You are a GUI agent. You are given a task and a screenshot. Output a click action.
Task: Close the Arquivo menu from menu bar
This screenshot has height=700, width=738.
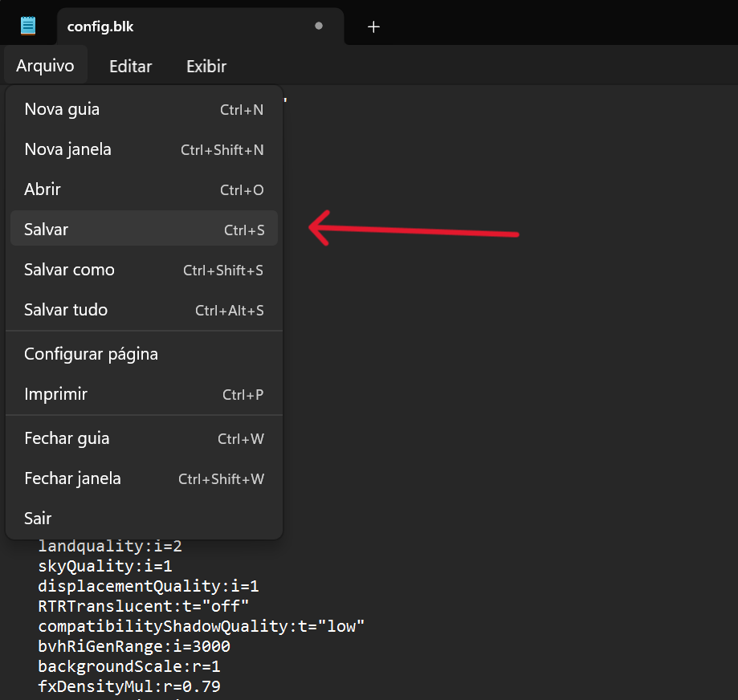click(x=45, y=67)
